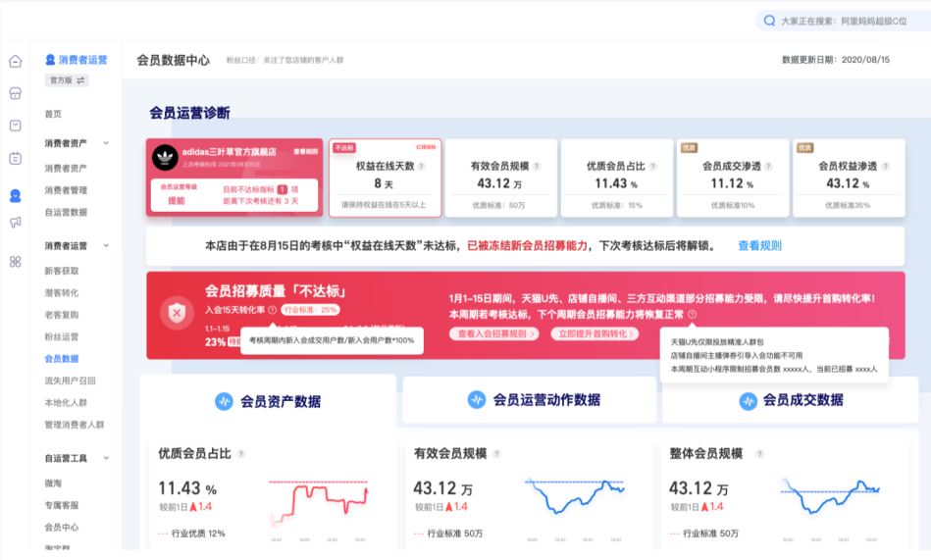Open the apps grid icon in left rail
This screenshot has width=931, height=560.
coord(16,262)
